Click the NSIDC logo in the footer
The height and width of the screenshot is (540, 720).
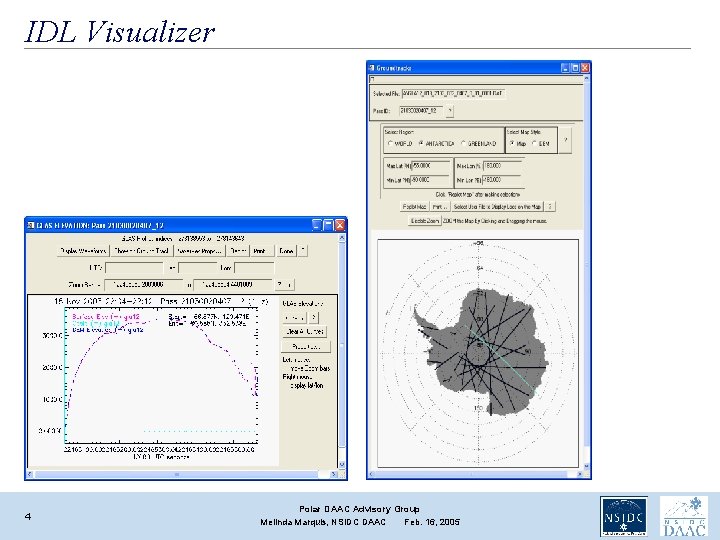pyautogui.click(x=624, y=516)
